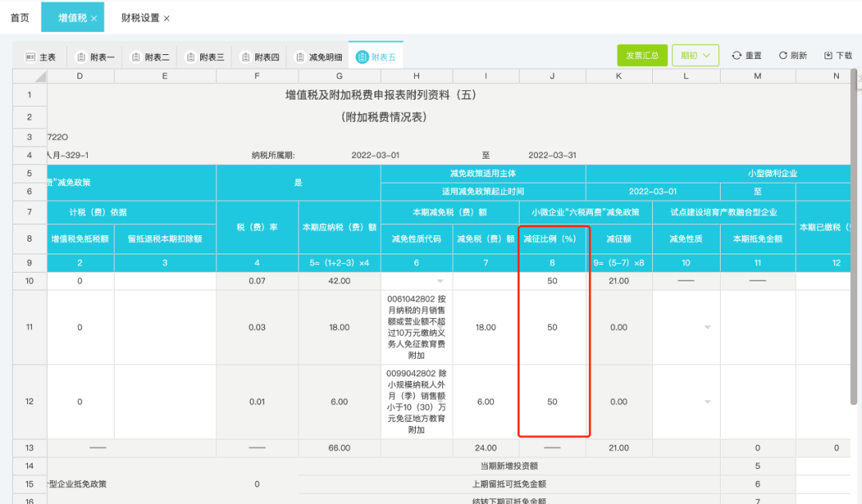The image size is (862, 504).
Task: Open the 附表二 sheet tab
Action: click(x=150, y=57)
